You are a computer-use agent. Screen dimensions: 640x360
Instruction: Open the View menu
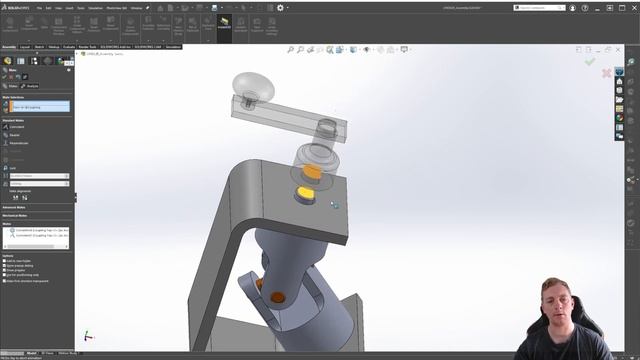tap(59, 8)
